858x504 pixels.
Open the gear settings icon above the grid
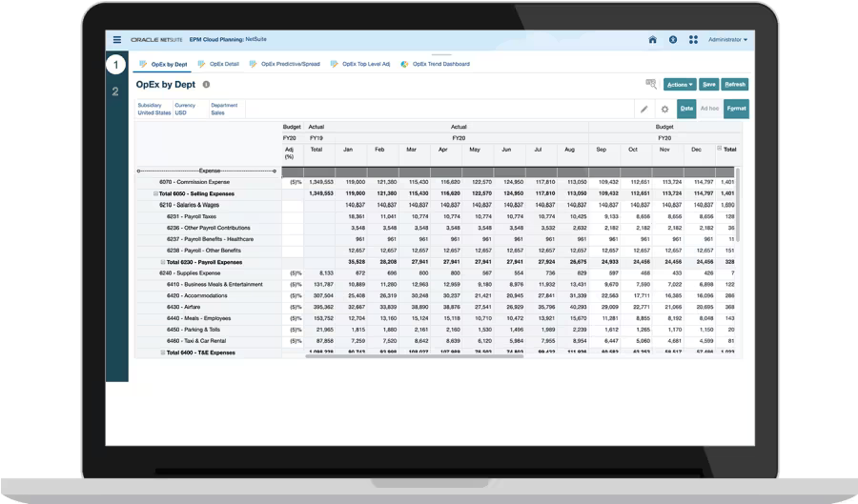click(664, 109)
